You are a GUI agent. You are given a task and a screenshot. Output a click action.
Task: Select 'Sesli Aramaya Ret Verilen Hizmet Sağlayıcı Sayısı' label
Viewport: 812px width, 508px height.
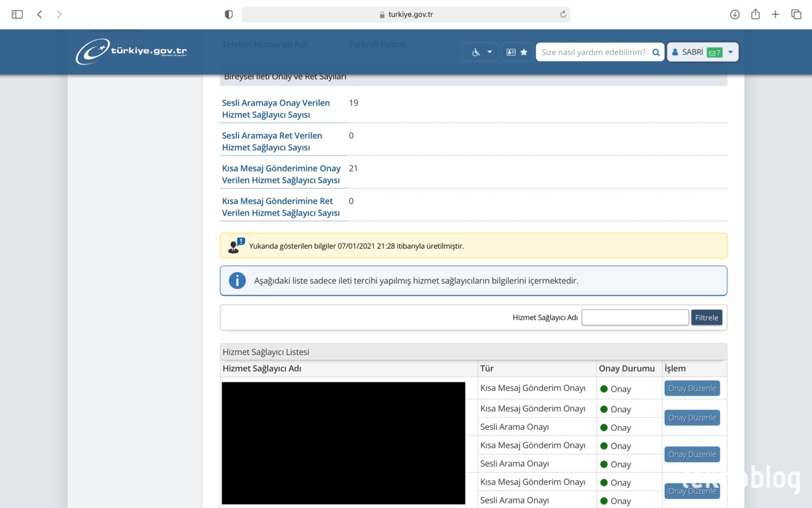tap(272, 142)
